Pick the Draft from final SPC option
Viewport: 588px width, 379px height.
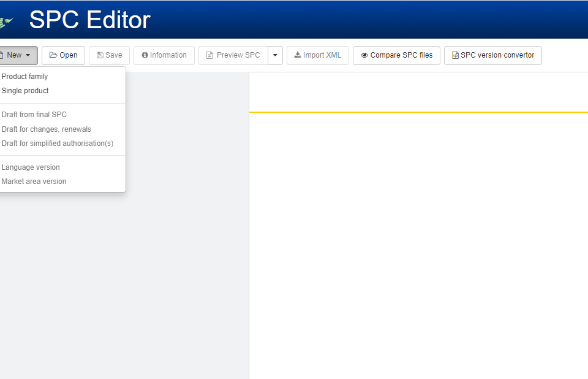34,115
